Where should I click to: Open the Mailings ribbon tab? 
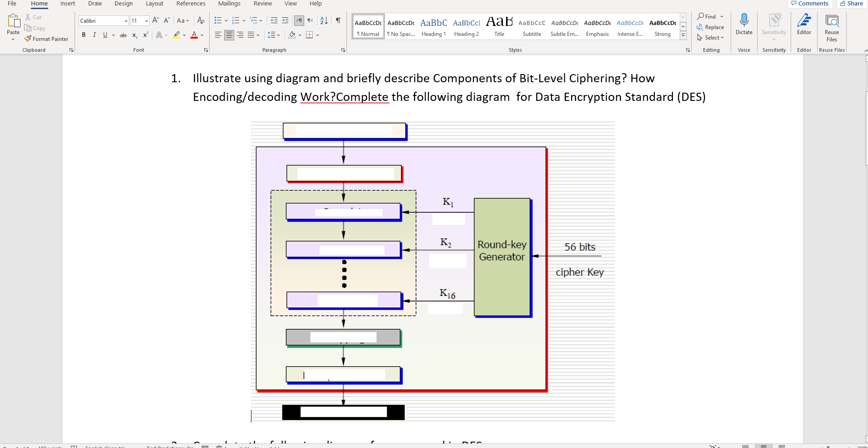tap(229, 4)
